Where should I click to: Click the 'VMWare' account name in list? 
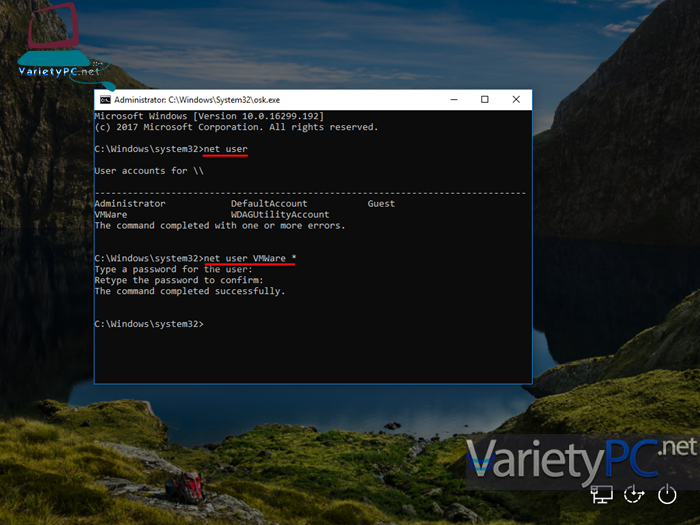[111, 215]
